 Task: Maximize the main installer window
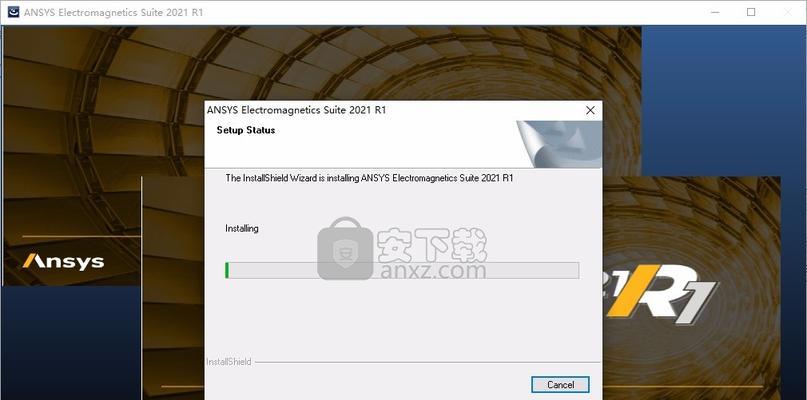(x=751, y=12)
